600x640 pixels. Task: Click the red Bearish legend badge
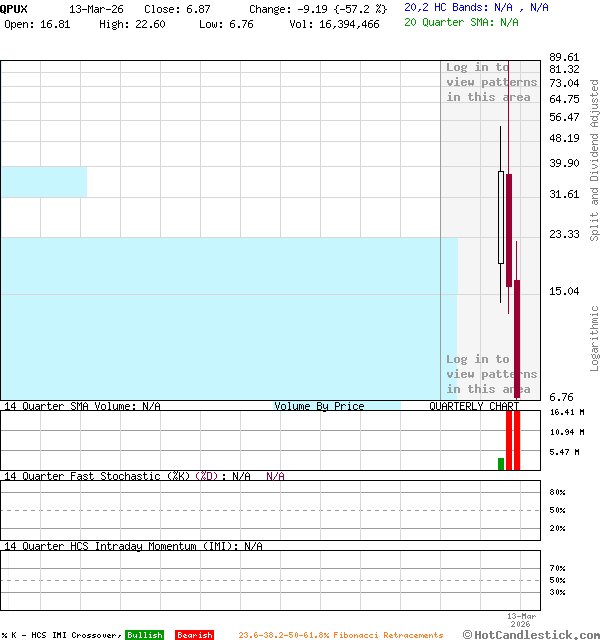194,635
